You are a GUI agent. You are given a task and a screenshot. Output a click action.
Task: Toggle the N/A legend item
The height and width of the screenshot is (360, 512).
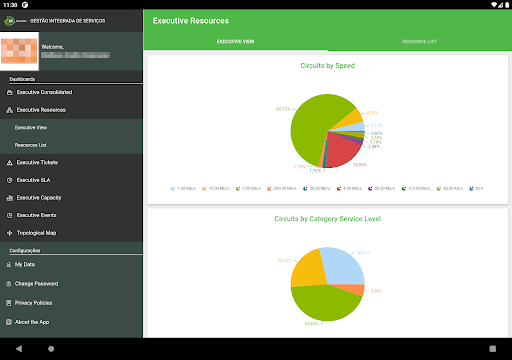pos(476,189)
